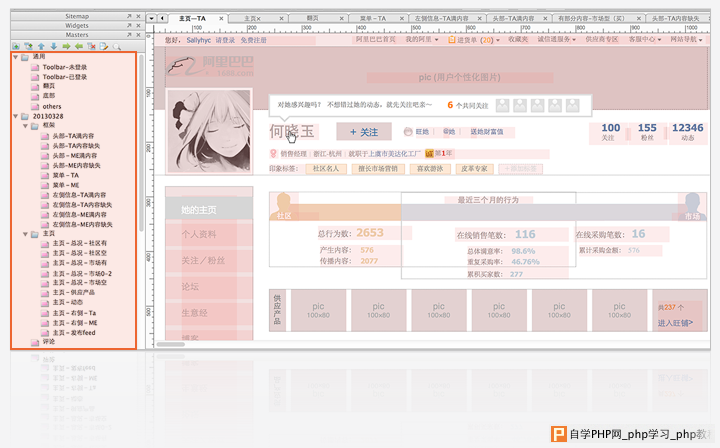This screenshot has width=720, height=448.
Task: Select the 头部-ME内容缺失 master
Action: point(76,165)
